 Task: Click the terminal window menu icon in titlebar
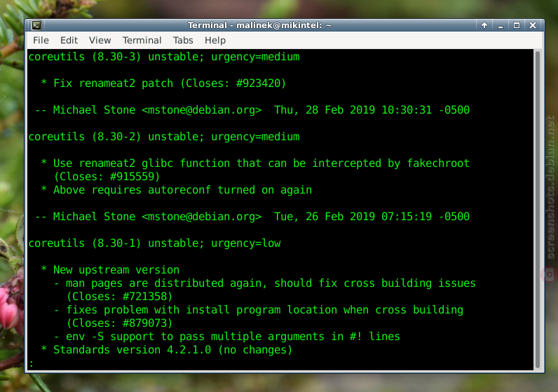[x=36, y=25]
